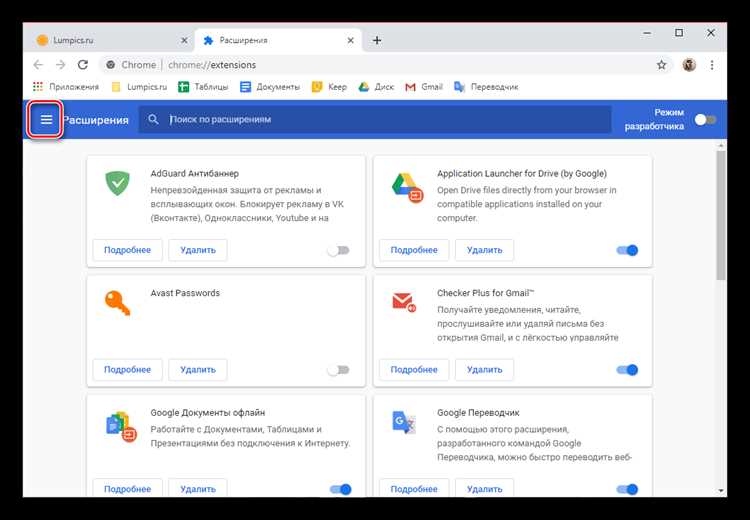Click the Checker Plus for Gmail envelope icon
This screenshot has height=520, width=750.
point(404,302)
